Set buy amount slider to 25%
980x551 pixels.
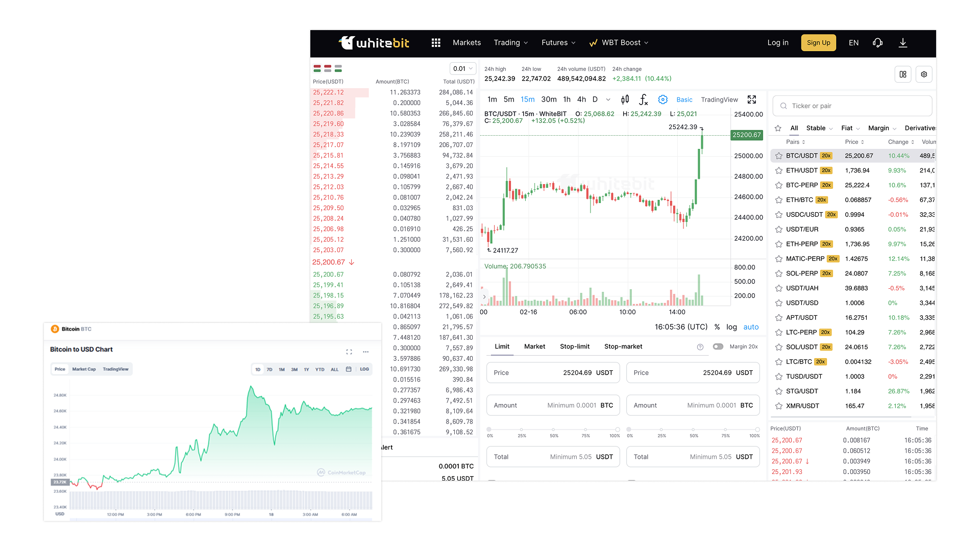click(521, 430)
